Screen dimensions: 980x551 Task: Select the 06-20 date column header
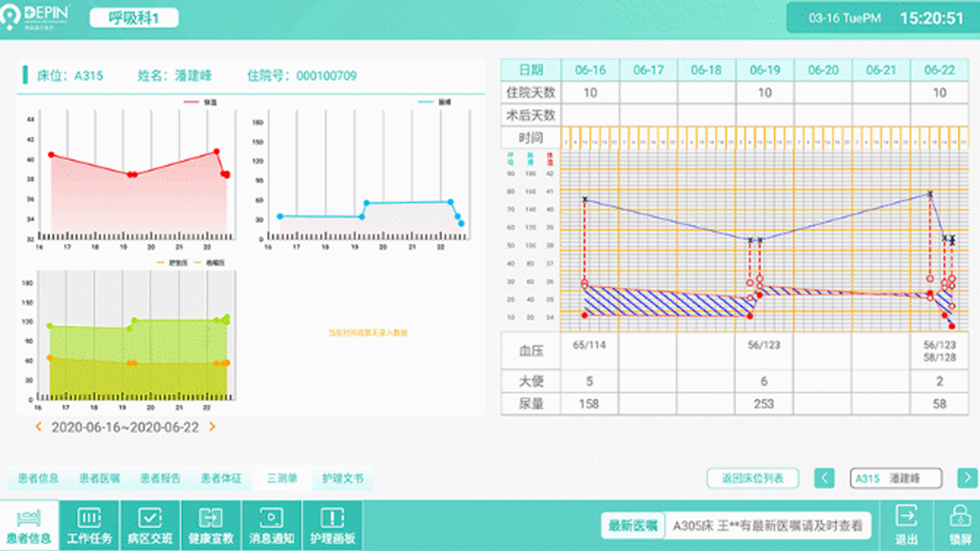823,70
